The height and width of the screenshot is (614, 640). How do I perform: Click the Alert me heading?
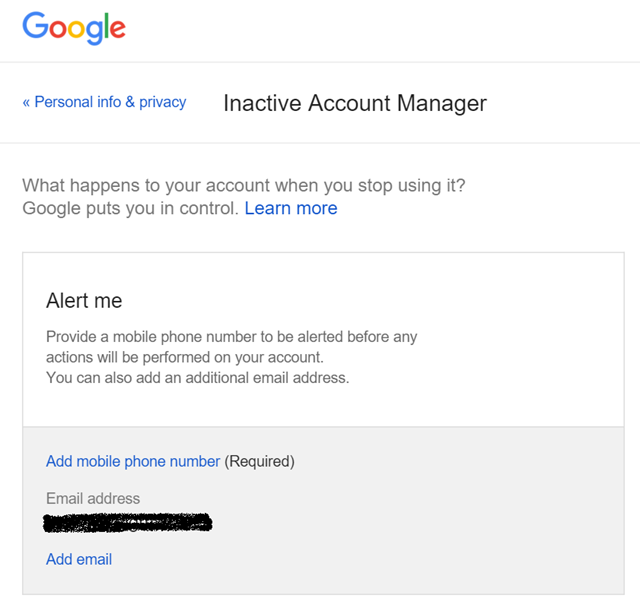coord(84,300)
